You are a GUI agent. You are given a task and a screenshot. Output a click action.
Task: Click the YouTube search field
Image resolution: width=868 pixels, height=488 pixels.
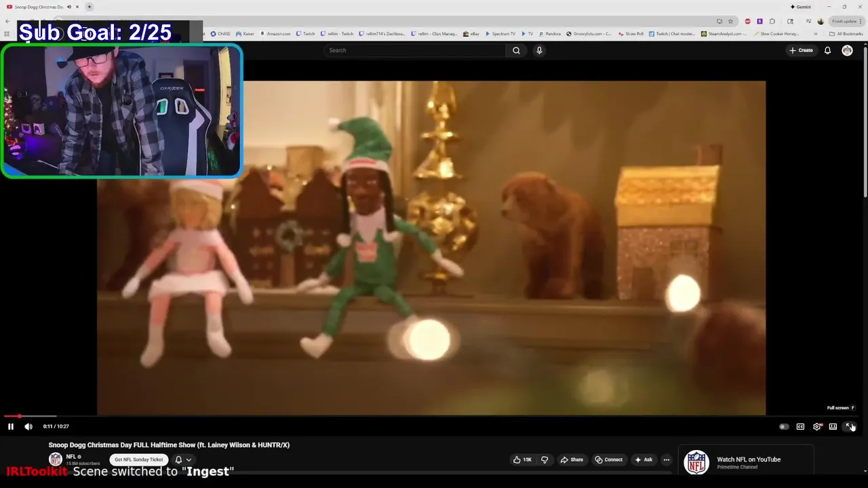[x=415, y=50]
